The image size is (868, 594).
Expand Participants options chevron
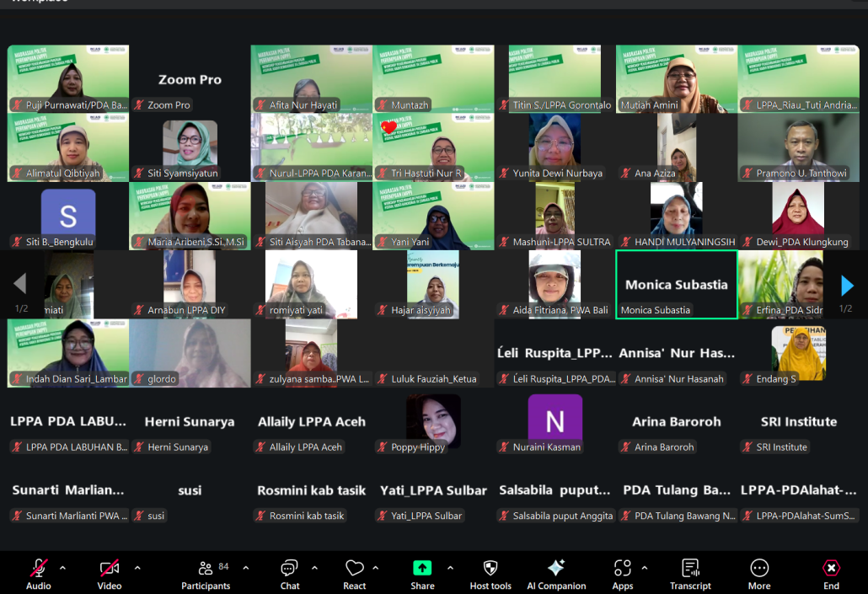[246, 567]
